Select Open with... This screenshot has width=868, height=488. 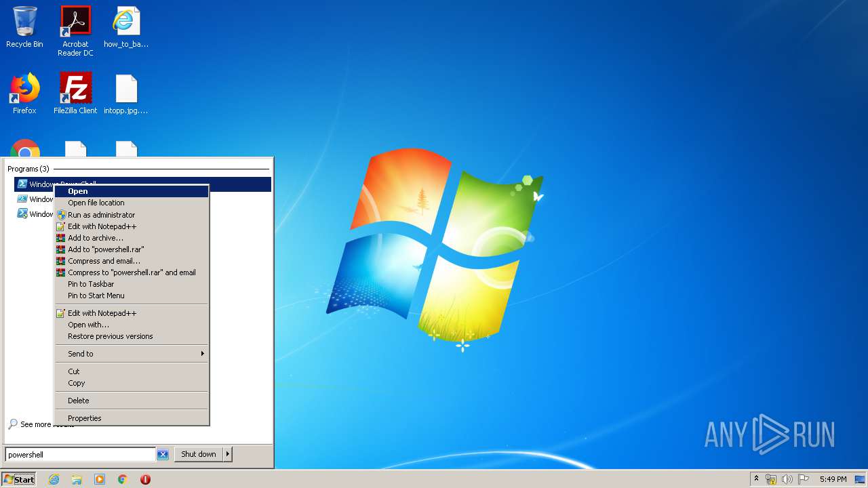click(132, 325)
